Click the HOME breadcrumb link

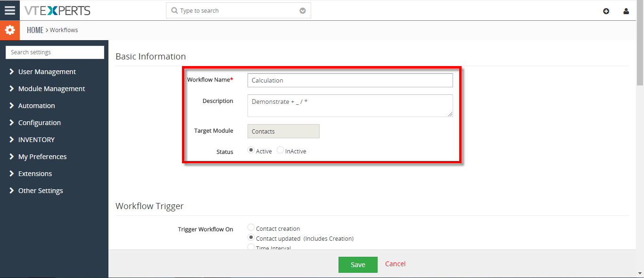35,30
